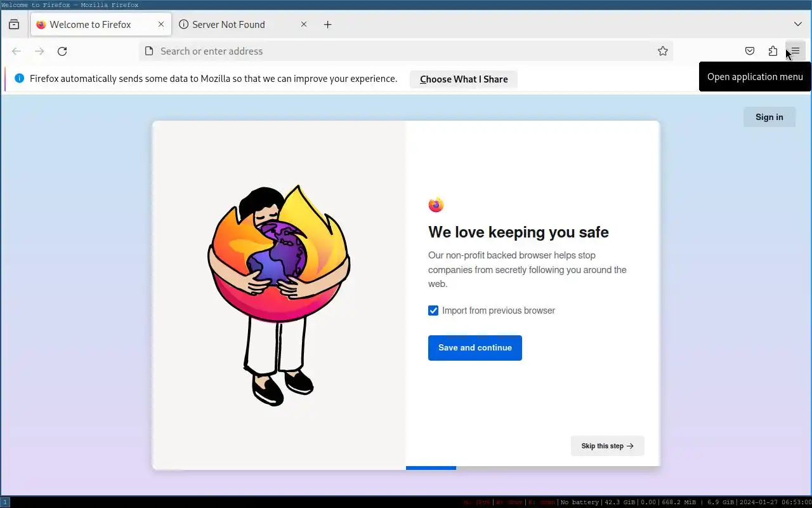Open Save to Pocket icon
The height and width of the screenshot is (508, 812).
pos(750,51)
